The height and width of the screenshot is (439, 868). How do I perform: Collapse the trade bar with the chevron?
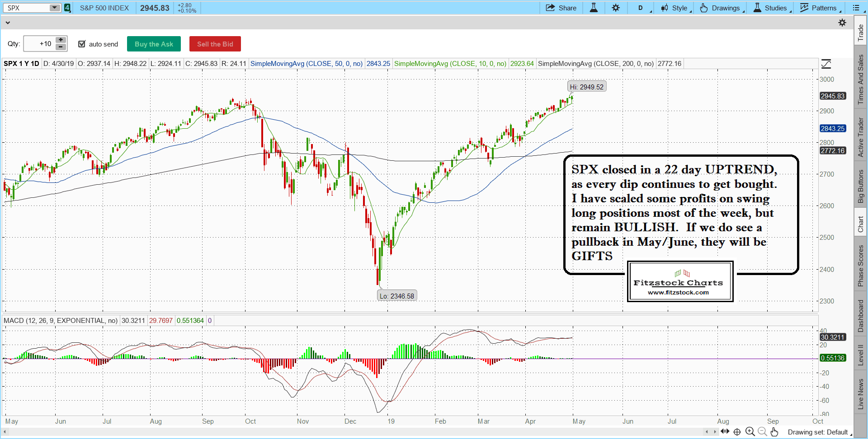pos(7,23)
